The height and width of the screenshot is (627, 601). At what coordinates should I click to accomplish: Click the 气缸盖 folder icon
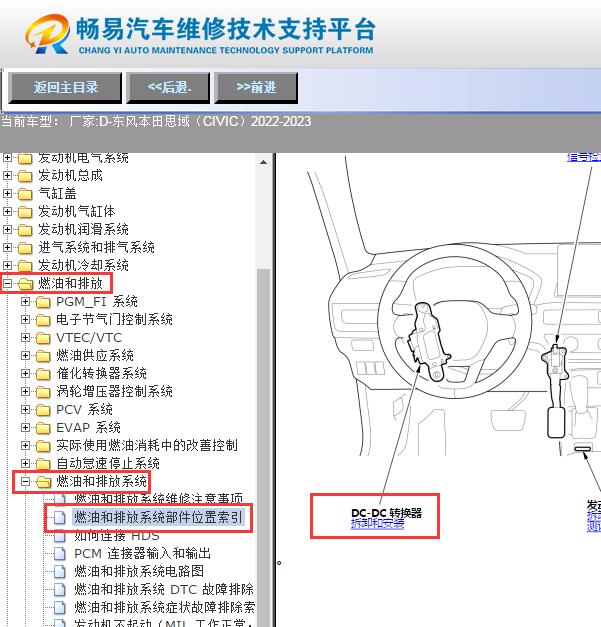coord(25,194)
